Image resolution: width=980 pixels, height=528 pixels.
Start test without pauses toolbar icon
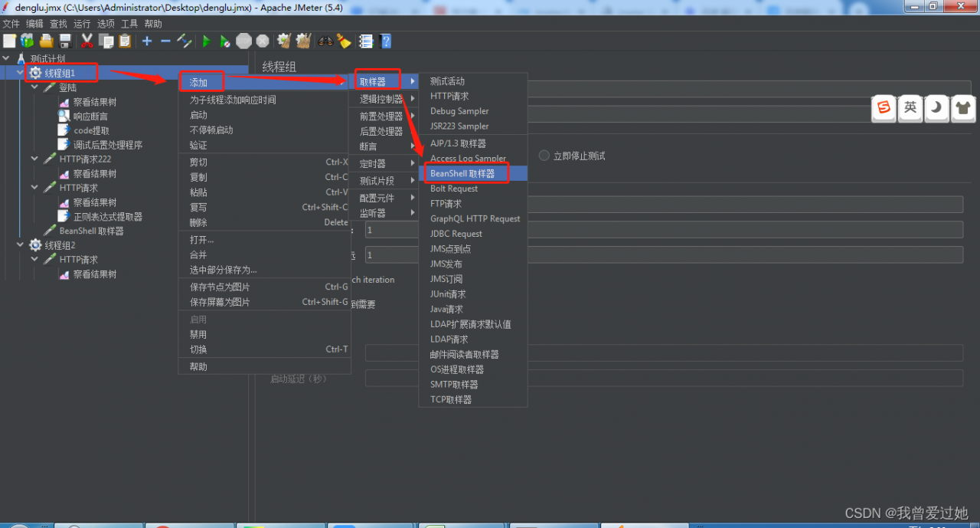click(x=225, y=41)
